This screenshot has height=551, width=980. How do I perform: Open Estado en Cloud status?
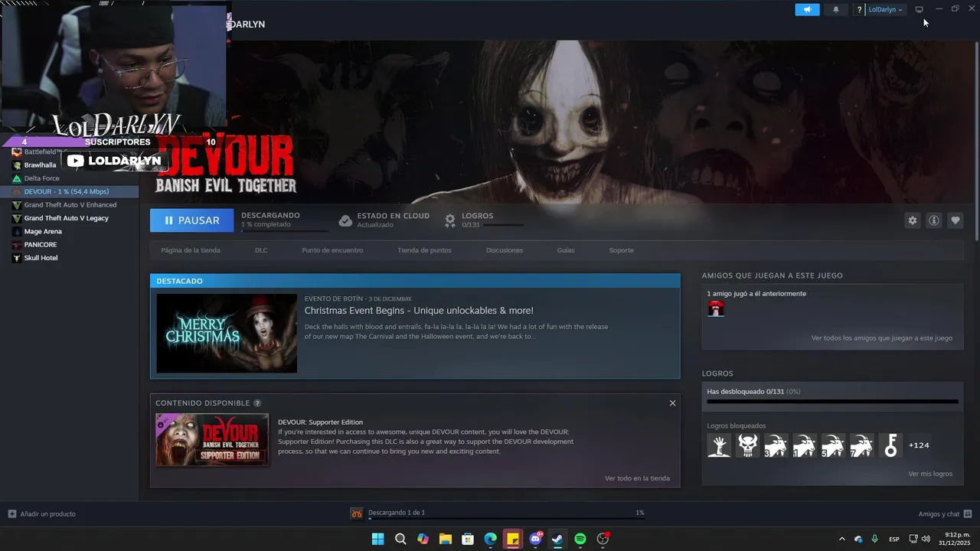384,220
